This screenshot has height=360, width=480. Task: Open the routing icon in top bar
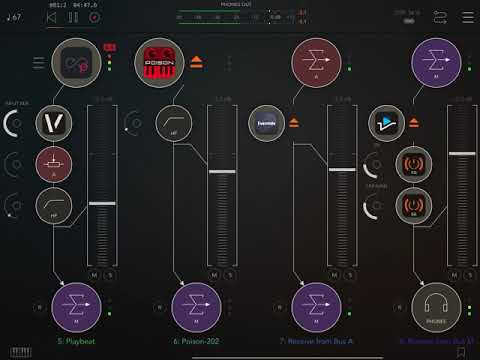[x=440, y=17]
